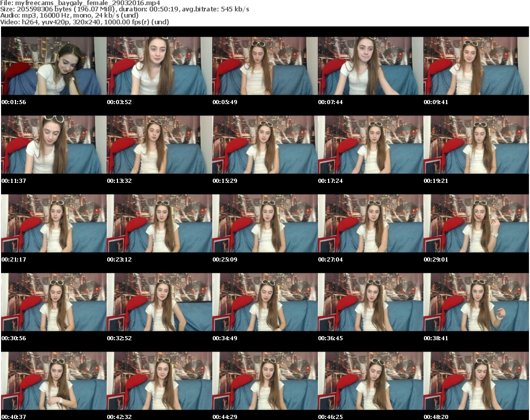Pick the frame captured at 00:36:45
This screenshot has height=420, width=530.
(371, 302)
